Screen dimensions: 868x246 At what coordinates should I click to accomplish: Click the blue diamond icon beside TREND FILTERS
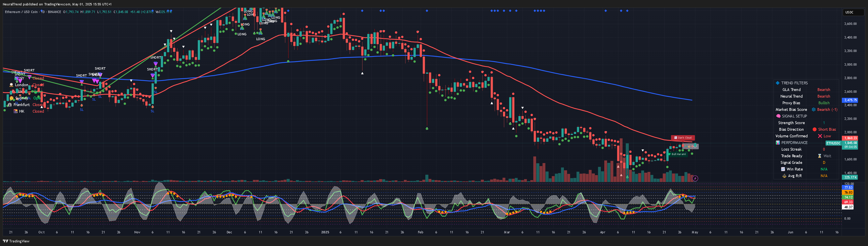[x=778, y=83]
